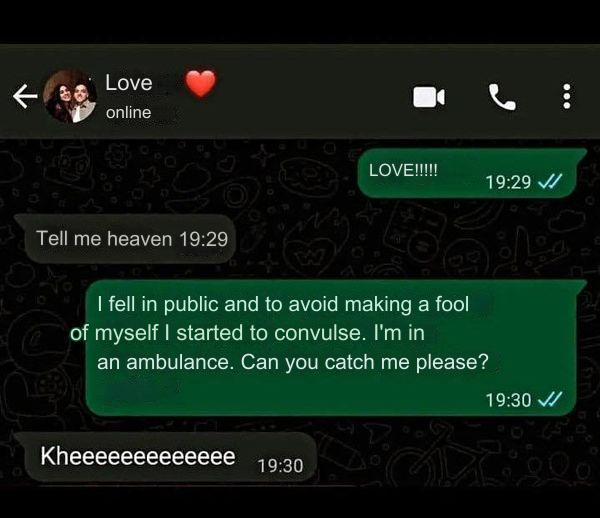Open the three-dot more options menu
The image size is (600, 518).
[x=567, y=96]
